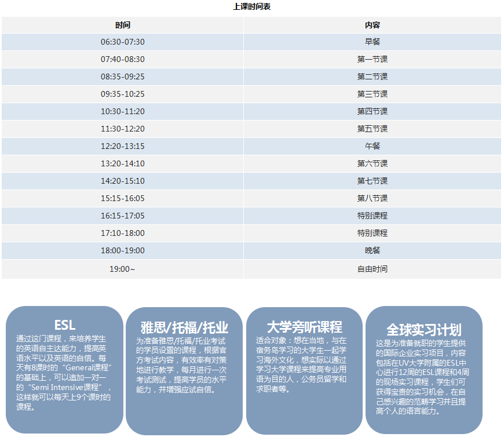Click the 13:20-14:10 time cell
Image resolution: width=504 pixels, height=448 pixels.
point(122,163)
